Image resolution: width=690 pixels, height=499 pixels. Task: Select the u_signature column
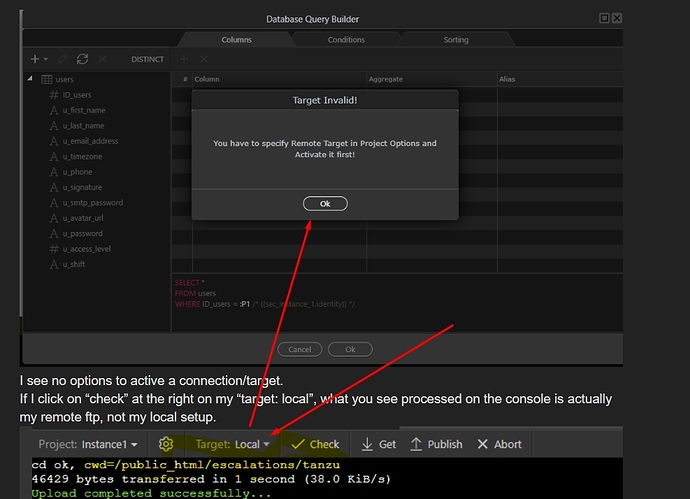tap(82, 187)
